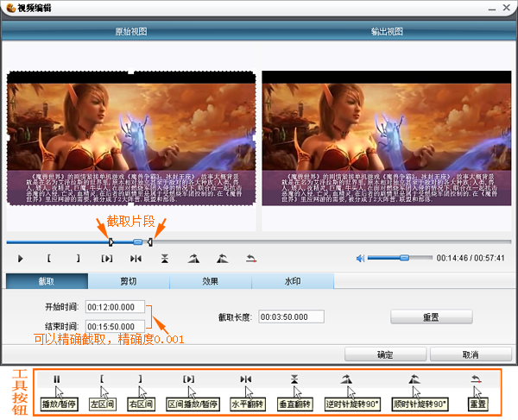Screen dimensions: 518x420
Task: Click the output video preview
Action: point(387,138)
